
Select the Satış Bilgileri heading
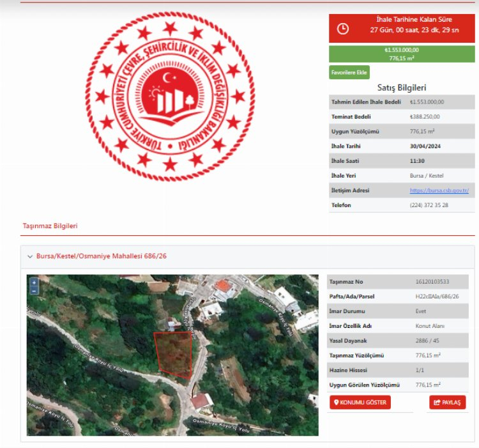tap(402, 88)
